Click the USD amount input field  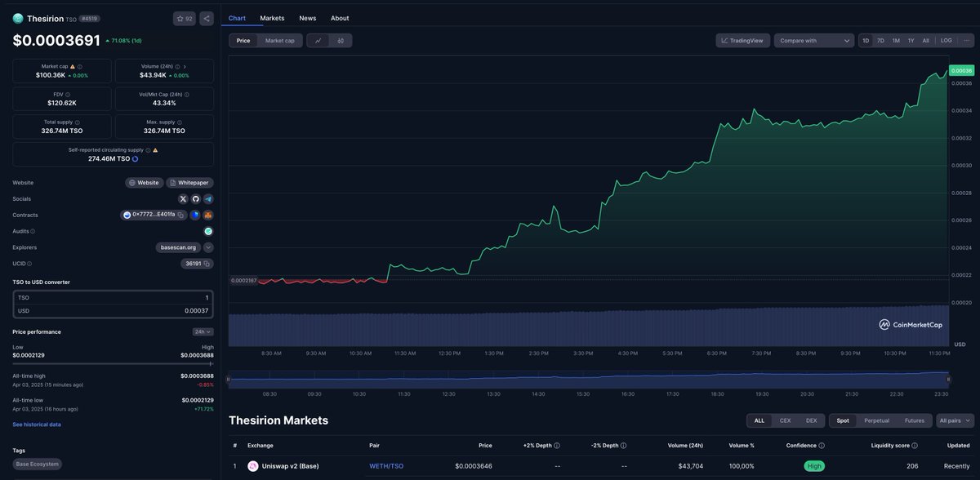(114, 311)
